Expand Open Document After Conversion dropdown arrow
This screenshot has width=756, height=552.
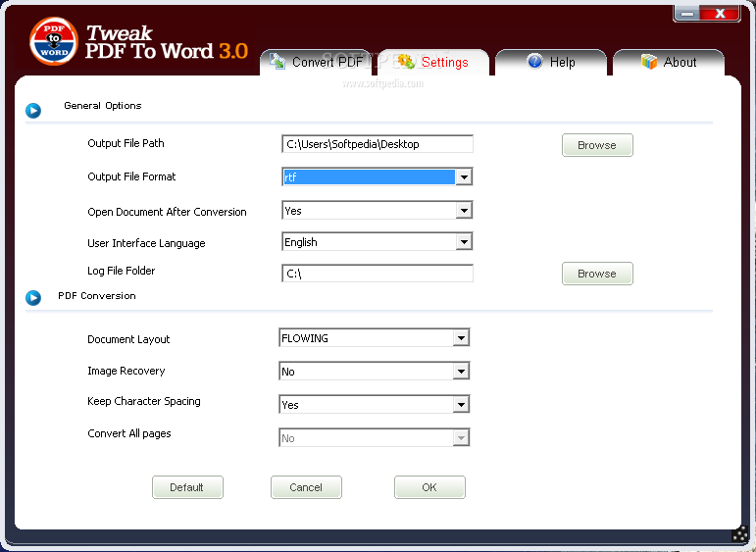pos(464,211)
